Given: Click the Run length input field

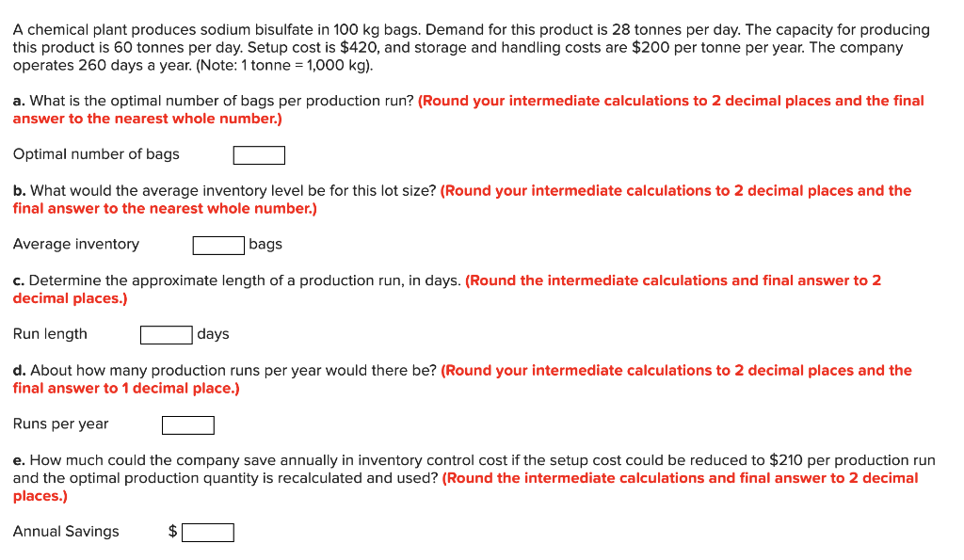Looking at the screenshot, I should click(x=166, y=334).
